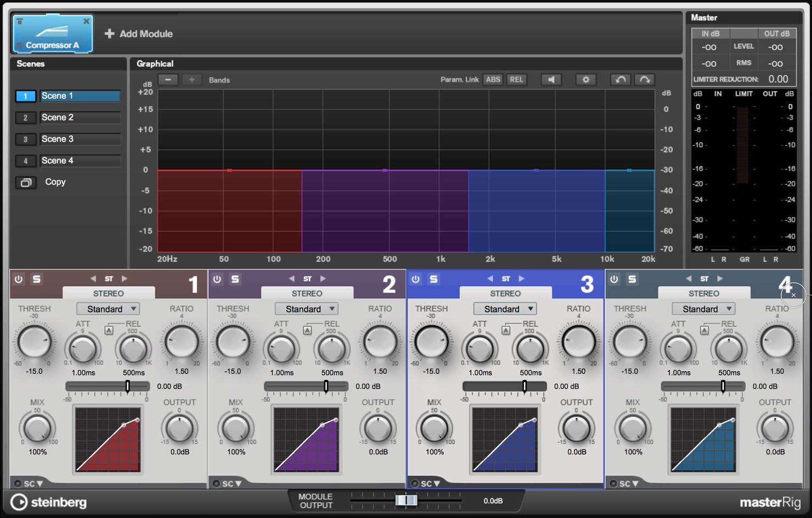Solo band 2 with the S button

(x=235, y=279)
